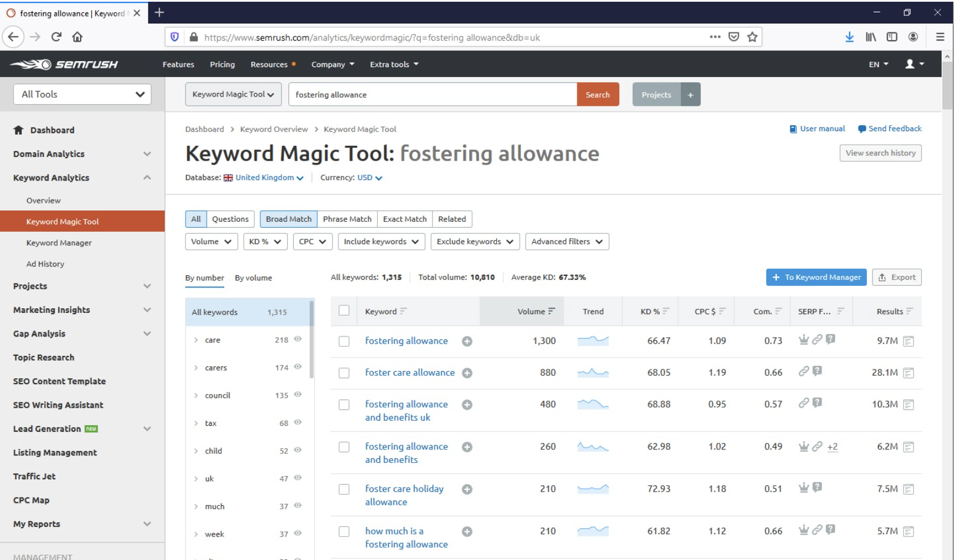Click the plus button beside Projects
This screenshot has width=957, height=560.
(690, 95)
